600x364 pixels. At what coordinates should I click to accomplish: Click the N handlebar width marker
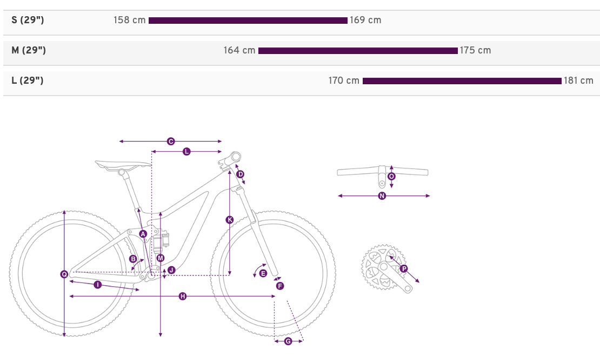coord(382,196)
